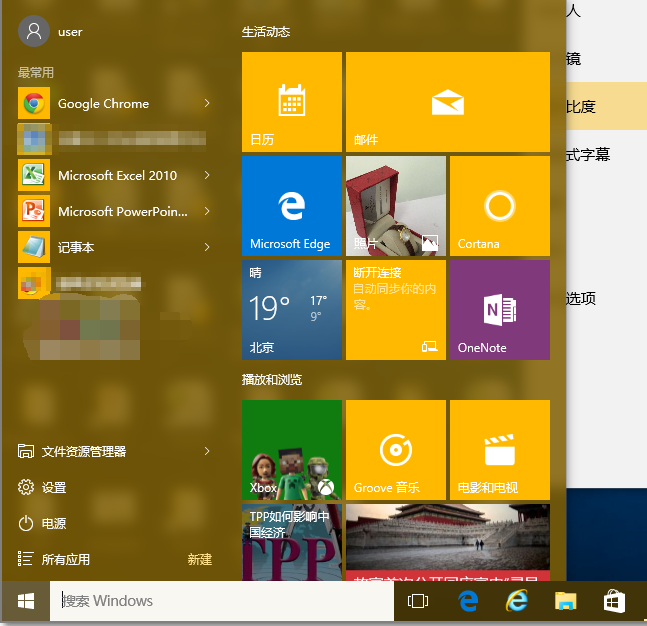This screenshot has width=647, height=626.
Task: Click the 电源 power option
Action: tap(54, 523)
